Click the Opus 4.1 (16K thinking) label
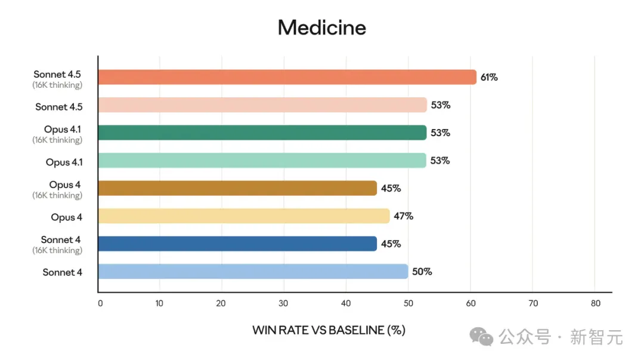Viewport: 644px width, 363px height. coord(57,134)
